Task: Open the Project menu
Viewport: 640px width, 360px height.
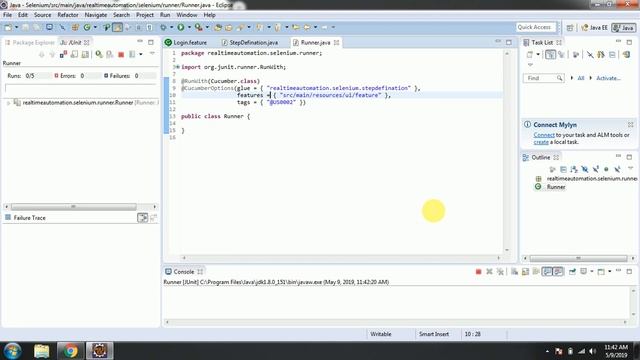Action: 144,15
